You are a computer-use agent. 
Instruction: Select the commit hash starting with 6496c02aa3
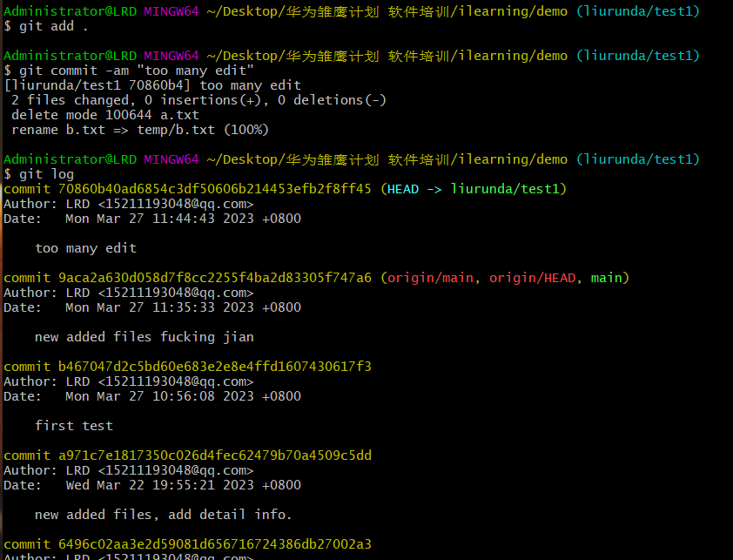tap(214, 544)
